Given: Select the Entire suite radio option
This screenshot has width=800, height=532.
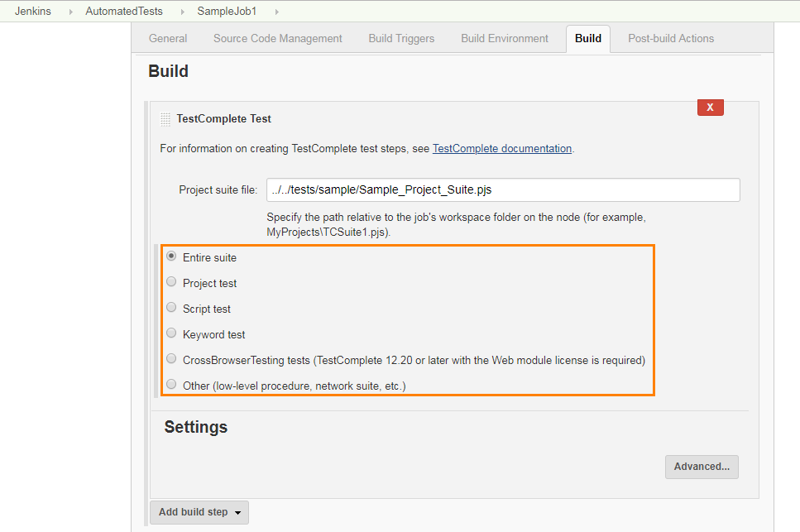Looking at the screenshot, I should [171, 256].
